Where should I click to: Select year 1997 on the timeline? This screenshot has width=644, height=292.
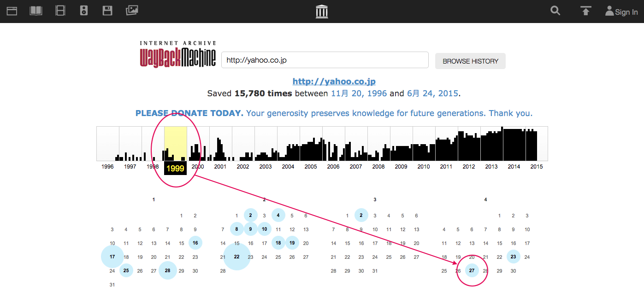(x=130, y=167)
